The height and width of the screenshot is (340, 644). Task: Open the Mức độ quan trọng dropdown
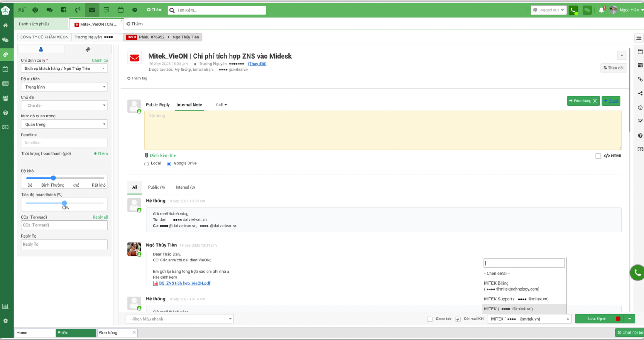pyautogui.click(x=64, y=125)
